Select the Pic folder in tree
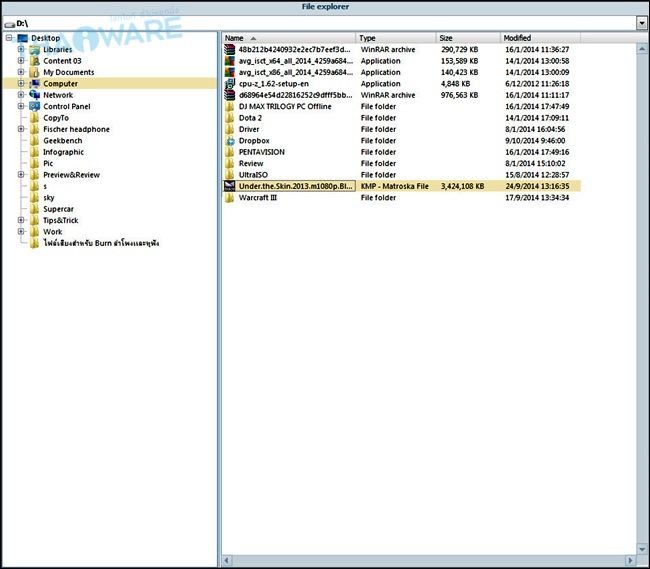The width and height of the screenshot is (650, 569). (48, 163)
